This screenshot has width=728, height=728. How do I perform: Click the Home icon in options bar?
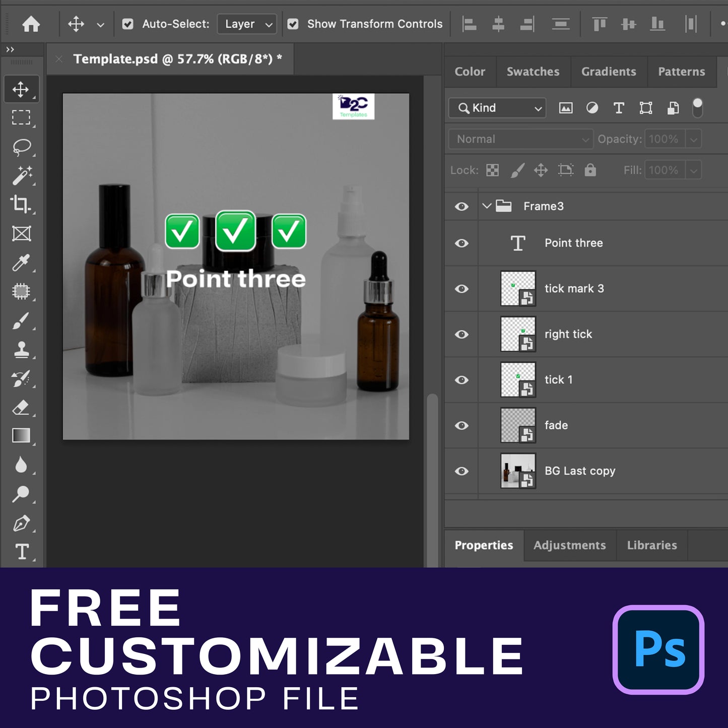click(31, 24)
